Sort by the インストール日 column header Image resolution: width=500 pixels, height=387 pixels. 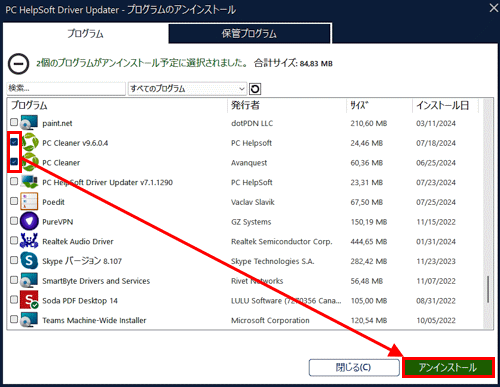coord(445,106)
